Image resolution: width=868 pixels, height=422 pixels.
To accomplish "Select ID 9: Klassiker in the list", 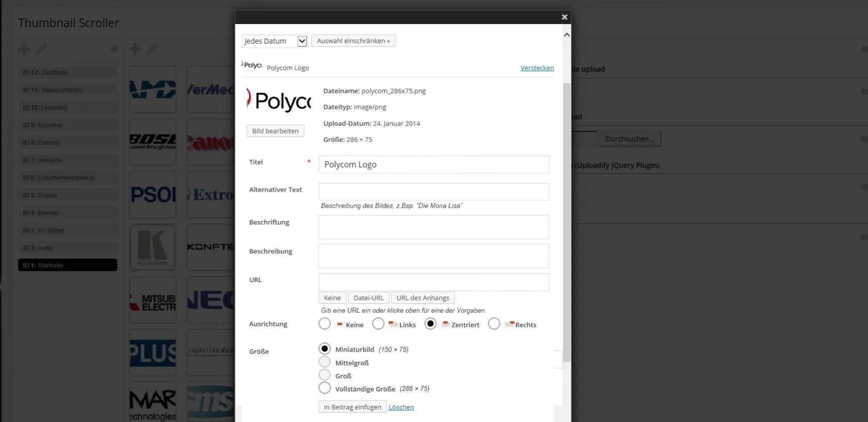I will point(68,125).
